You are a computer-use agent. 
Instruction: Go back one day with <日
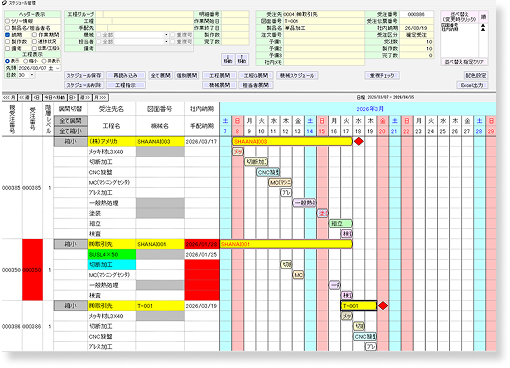coord(37,98)
